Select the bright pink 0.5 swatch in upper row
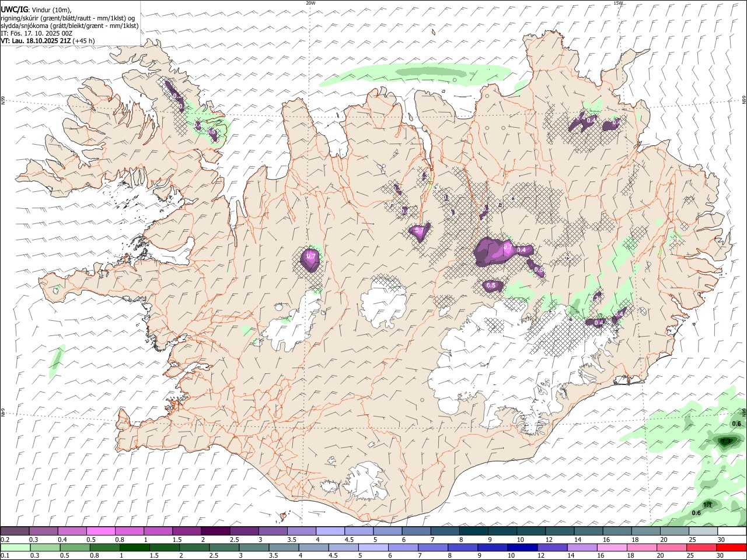747x560 pixels. click(100, 531)
